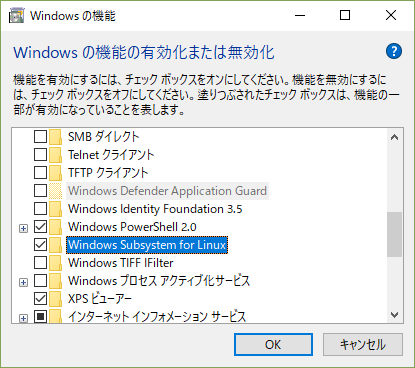Toggle インターネット インフォメーション サービス partial checkbox

(40, 316)
